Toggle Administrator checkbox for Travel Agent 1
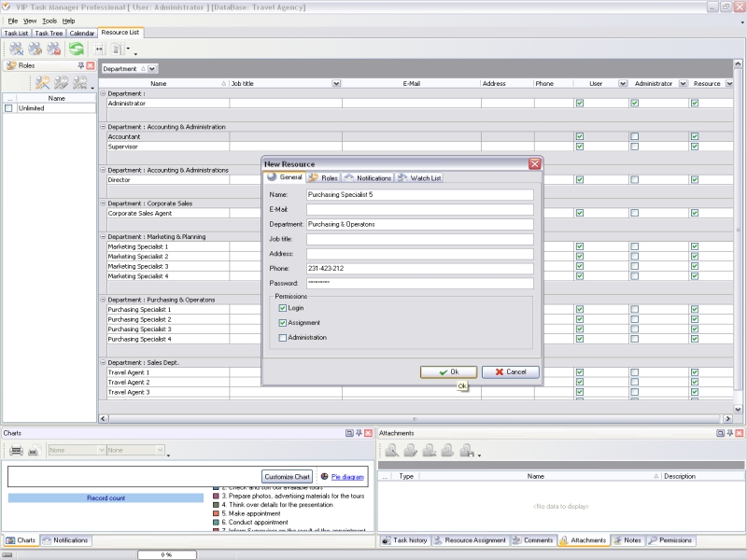This screenshot has width=747, height=560. pyautogui.click(x=635, y=372)
